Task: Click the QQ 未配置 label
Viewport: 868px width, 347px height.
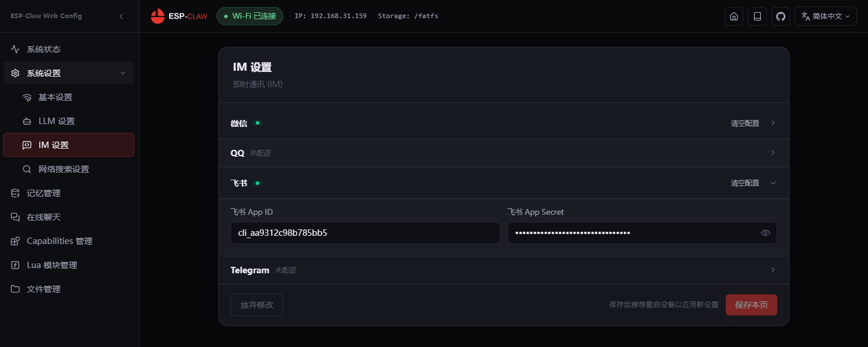Action: tap(260, 153)
